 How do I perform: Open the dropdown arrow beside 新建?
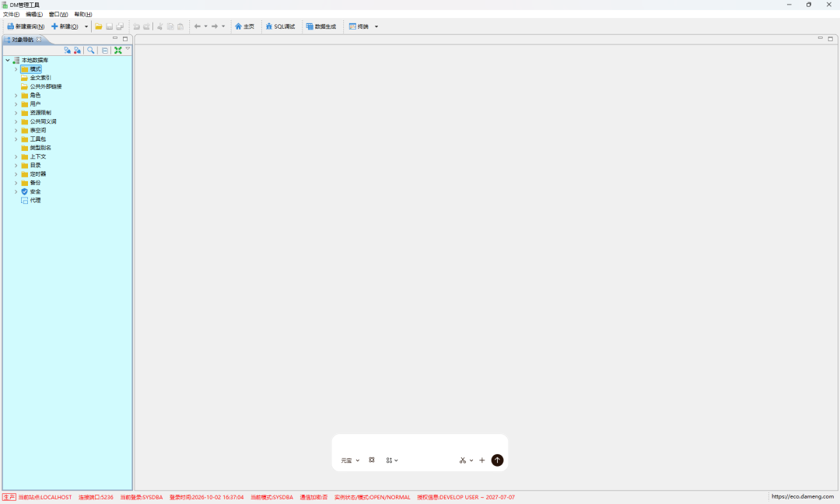point(86,26)
